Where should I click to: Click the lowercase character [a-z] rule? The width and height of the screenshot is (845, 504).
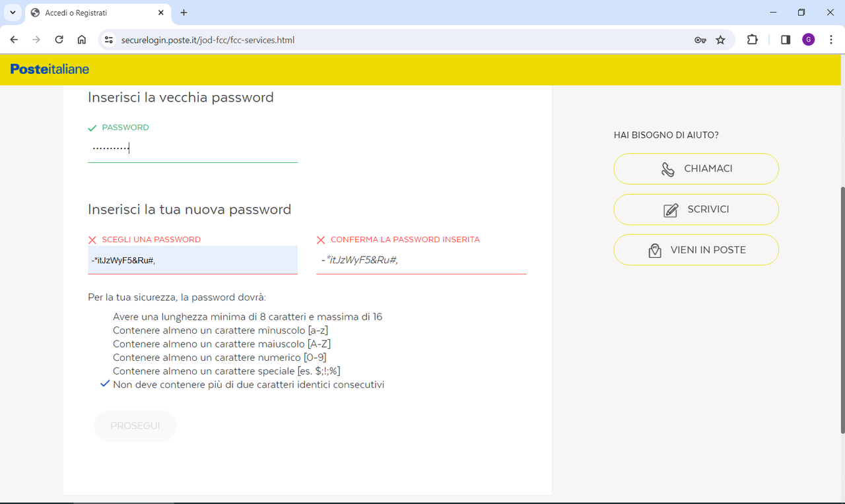(220, 331)
